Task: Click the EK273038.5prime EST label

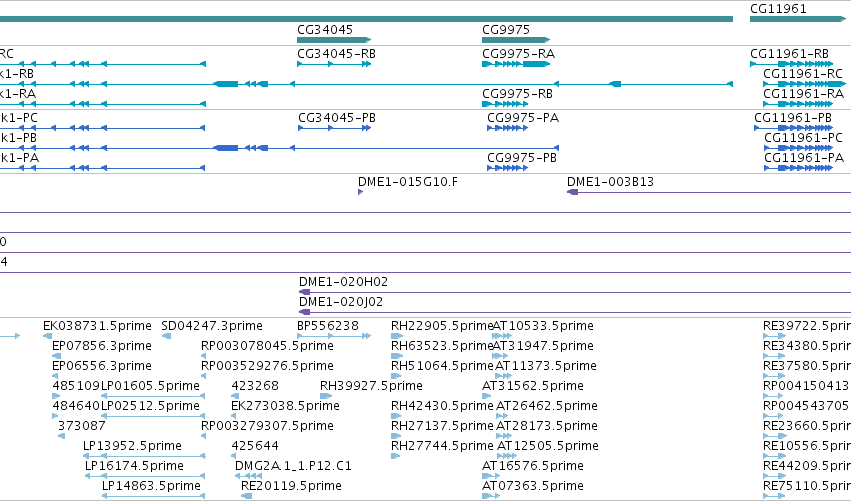Action: click(285, 406)
